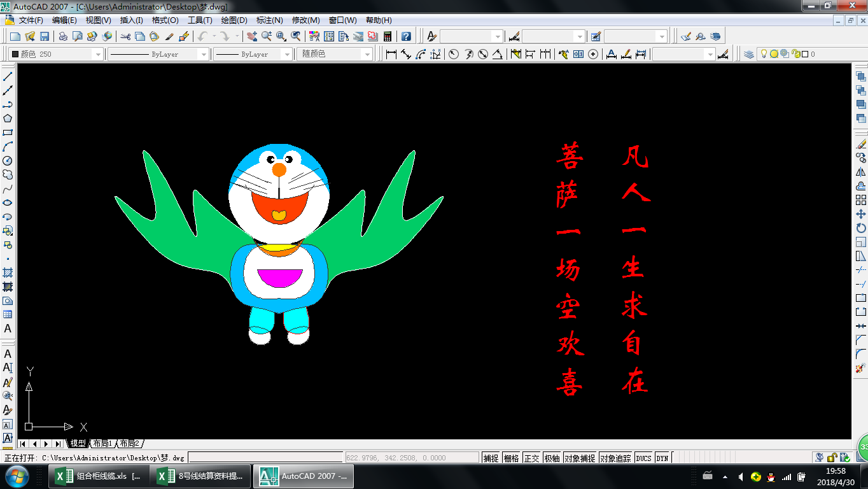Select the Mirror modify tool
Screen dimensions: 868x489
[861, 172]
